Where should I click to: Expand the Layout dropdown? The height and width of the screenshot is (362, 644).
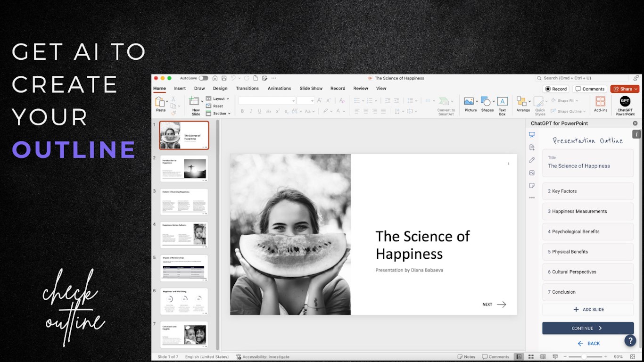[221, 99]
